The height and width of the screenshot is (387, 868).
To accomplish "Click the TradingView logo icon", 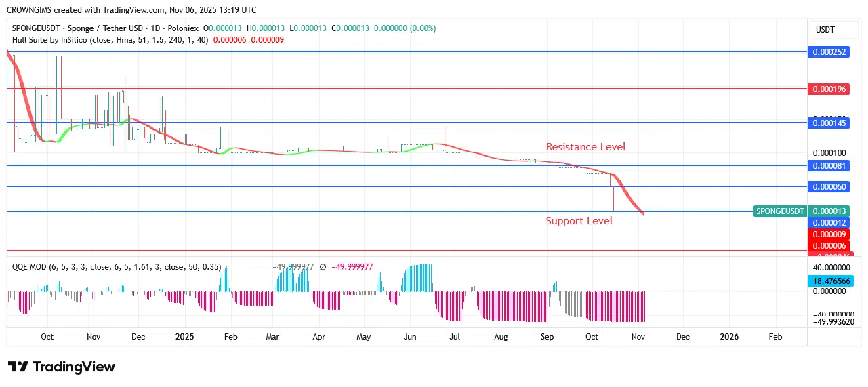I will (x=18, y=367).
